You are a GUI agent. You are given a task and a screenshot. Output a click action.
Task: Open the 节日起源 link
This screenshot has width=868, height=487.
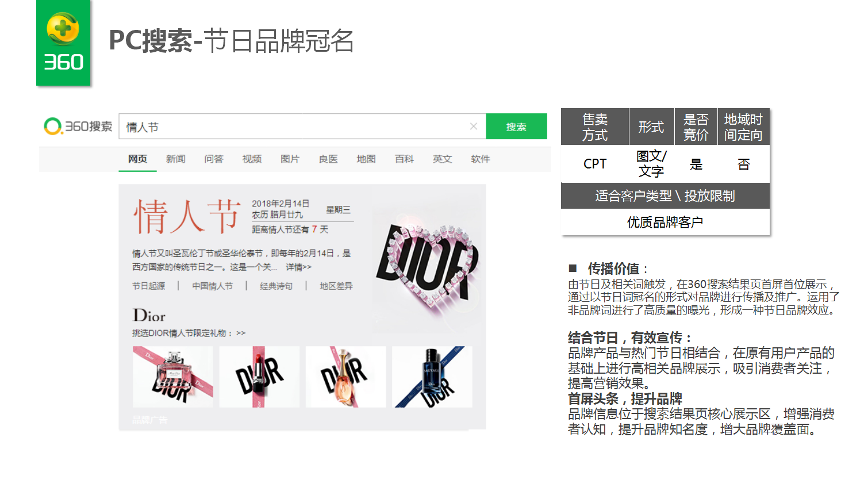click(x=148, y=286)
